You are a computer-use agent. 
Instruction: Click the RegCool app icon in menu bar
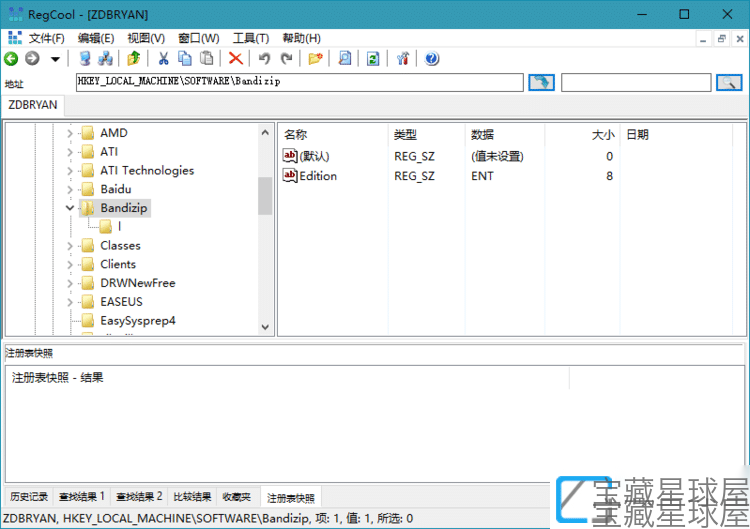coord(15,38)
